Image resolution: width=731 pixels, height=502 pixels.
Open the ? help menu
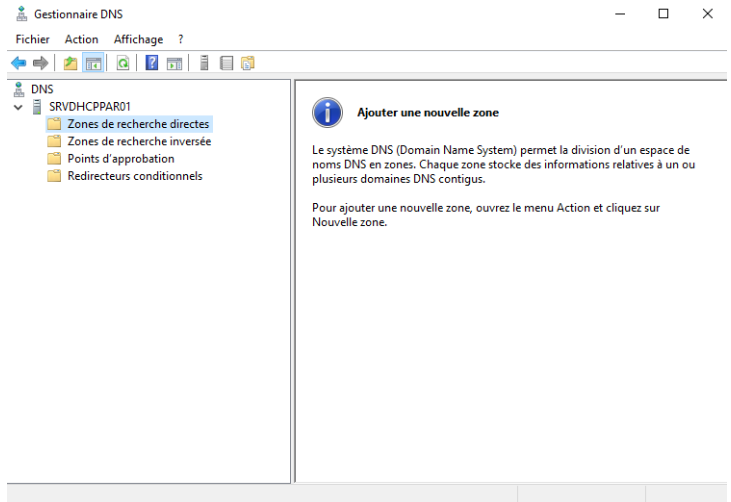(180, 39)
